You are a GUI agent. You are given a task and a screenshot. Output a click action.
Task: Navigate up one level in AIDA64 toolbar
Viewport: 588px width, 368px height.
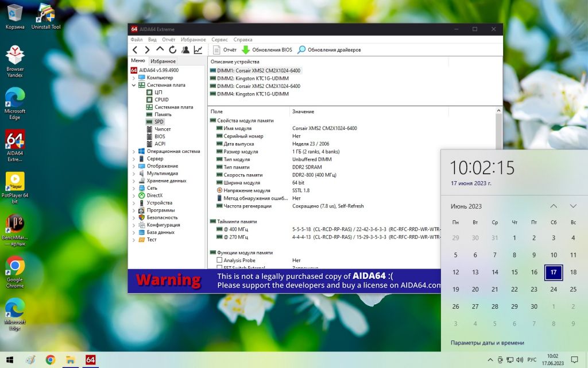(160, 49)
